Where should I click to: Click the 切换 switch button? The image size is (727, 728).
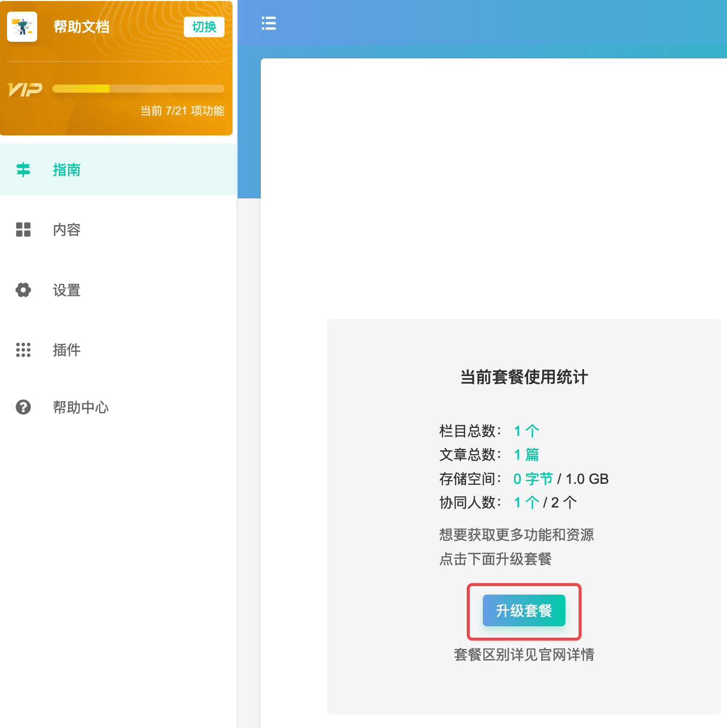(204, 27)
